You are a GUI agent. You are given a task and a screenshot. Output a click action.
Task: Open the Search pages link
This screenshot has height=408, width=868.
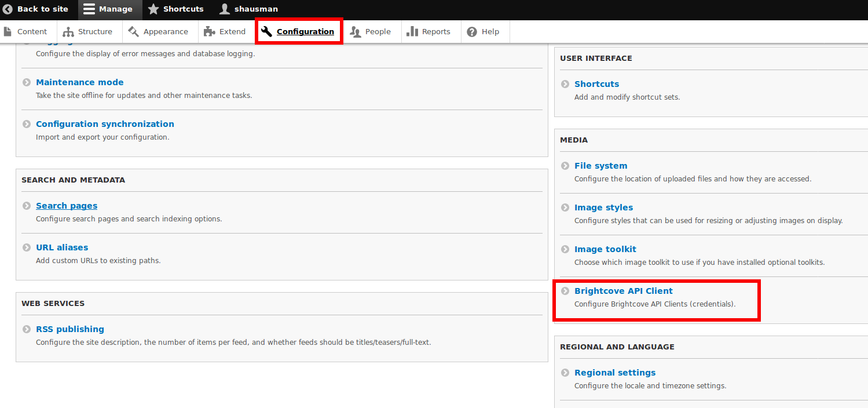pyautogui.click(x=66, y=205)
